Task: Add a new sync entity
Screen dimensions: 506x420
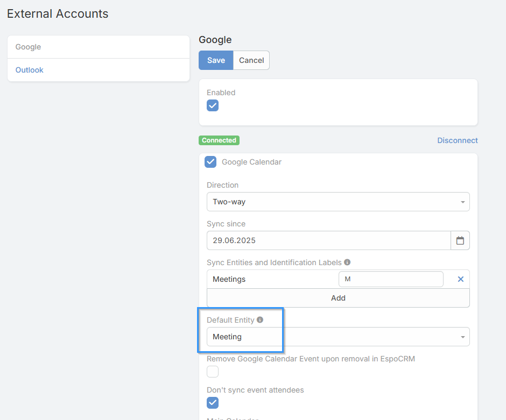Action: pyautogui.click(x=338, y=298)
